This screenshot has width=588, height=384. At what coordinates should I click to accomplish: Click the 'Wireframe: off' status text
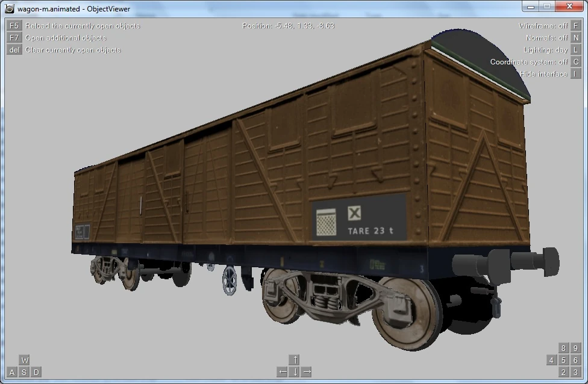pos(543,26)
